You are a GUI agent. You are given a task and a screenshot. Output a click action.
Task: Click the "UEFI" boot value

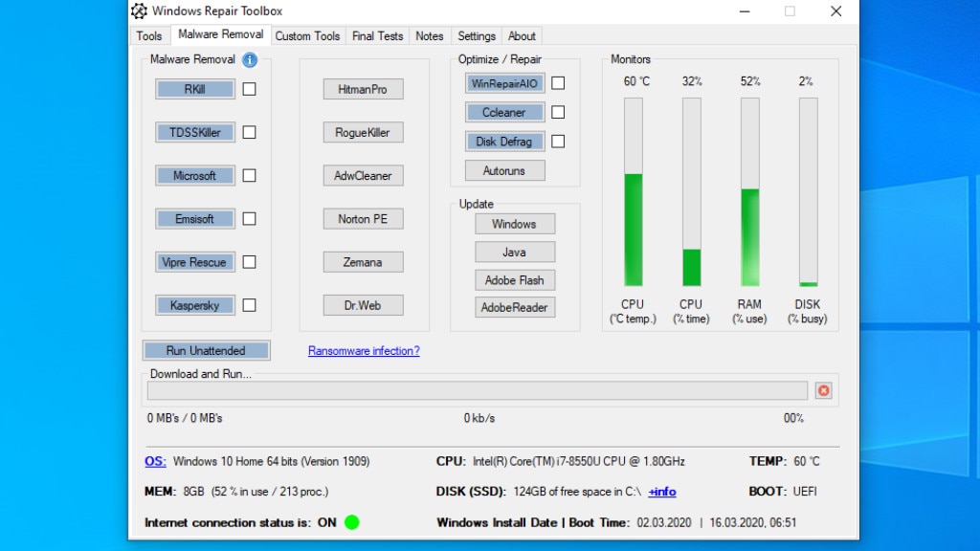tap(805, 492)
